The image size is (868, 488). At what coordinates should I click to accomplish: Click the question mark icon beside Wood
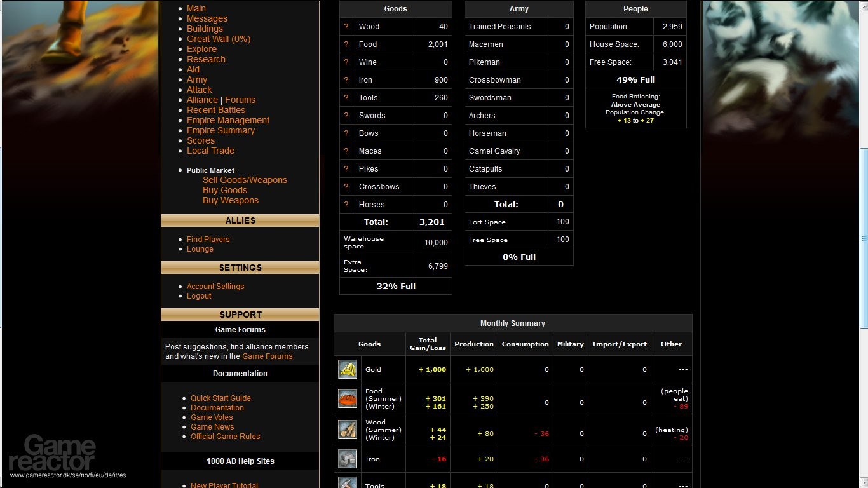tap(346, 26)
